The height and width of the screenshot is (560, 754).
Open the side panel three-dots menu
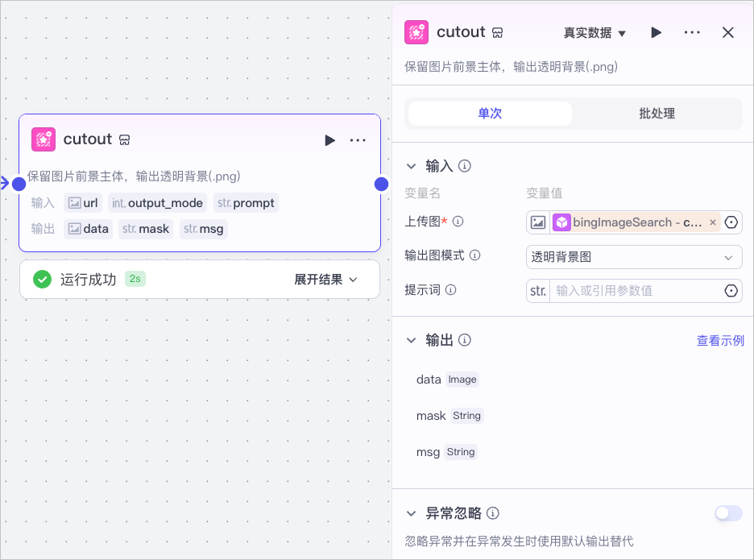coord(692,32)
